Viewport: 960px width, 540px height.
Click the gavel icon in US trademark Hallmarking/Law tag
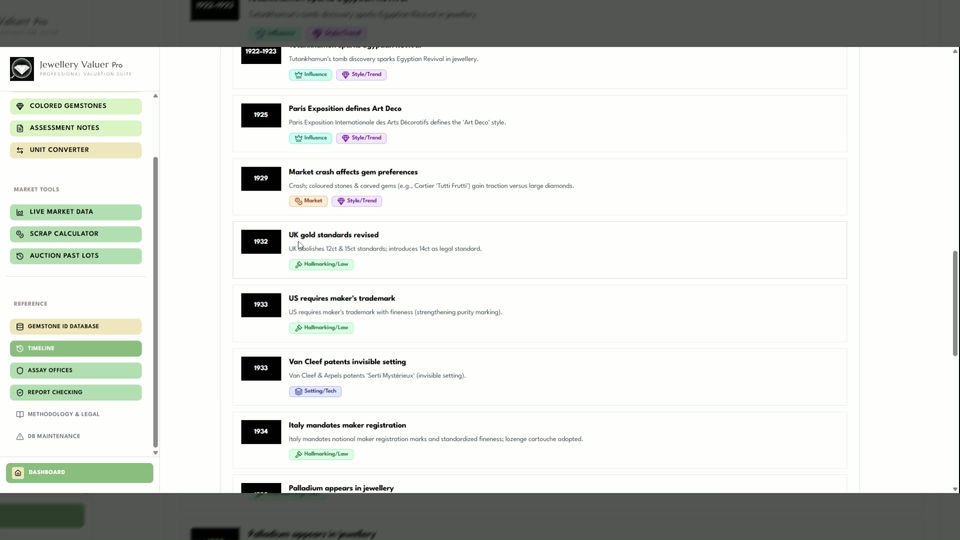[298, 328]
